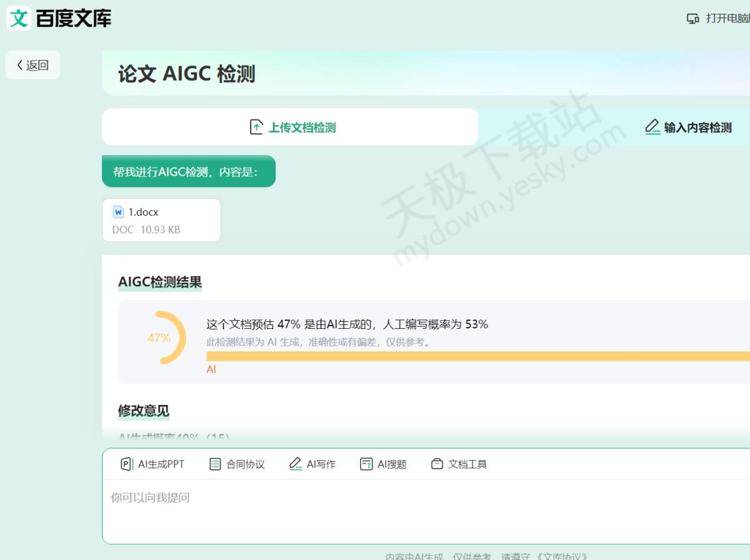Click the upload document icon
Screen dimensions: 750x560
pos(256,127)
